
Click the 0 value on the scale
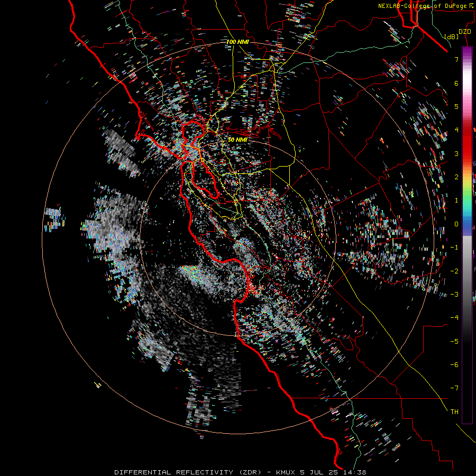click(x=456, y=224)
